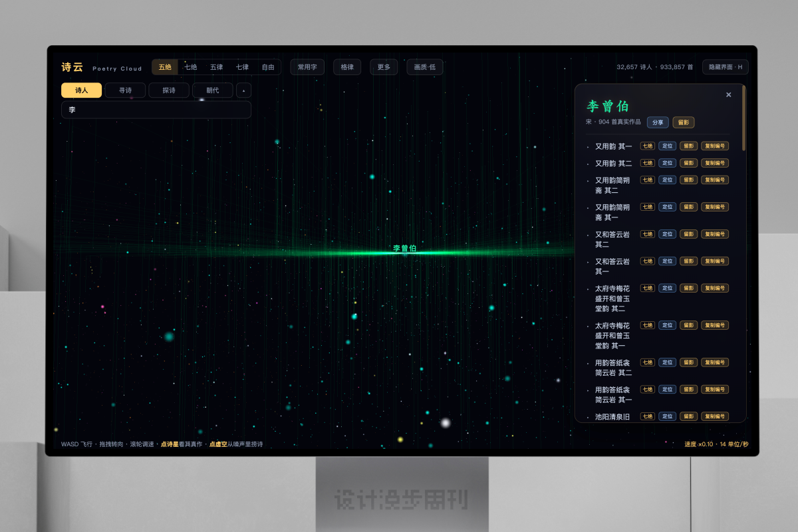Switch to the 朝代 tab
Viewport: 798px width, 532px height.
[x=213, y=90]
